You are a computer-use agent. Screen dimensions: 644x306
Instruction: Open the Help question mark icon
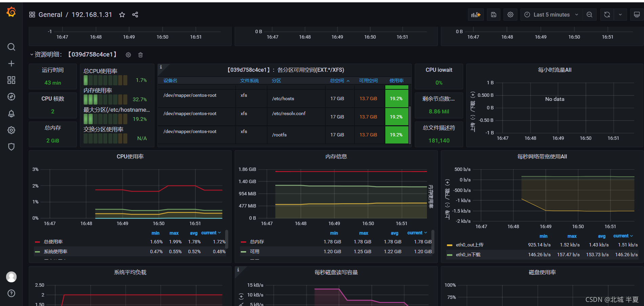click(11, 293)
